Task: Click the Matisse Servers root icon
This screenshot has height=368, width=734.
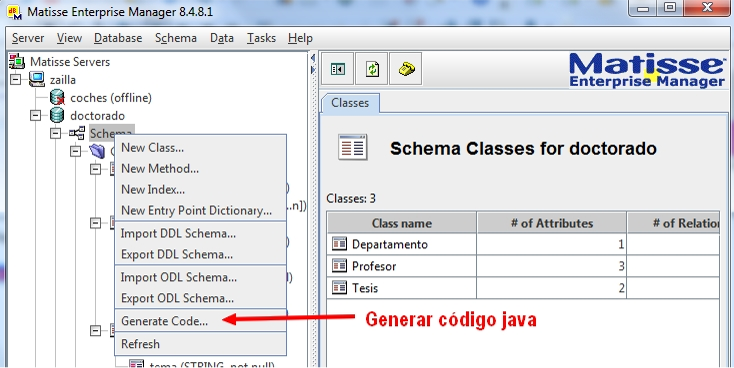Action: (x=17, y=61)
